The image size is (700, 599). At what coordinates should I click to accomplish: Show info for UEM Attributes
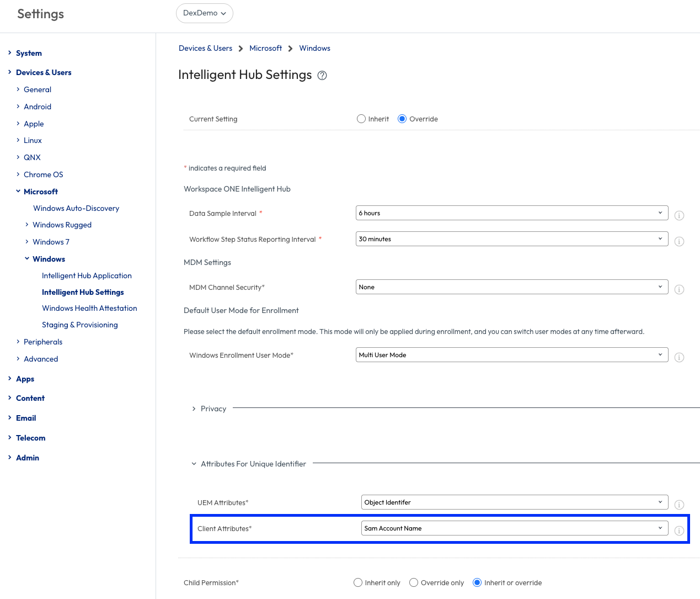click(x=679, y=505)
